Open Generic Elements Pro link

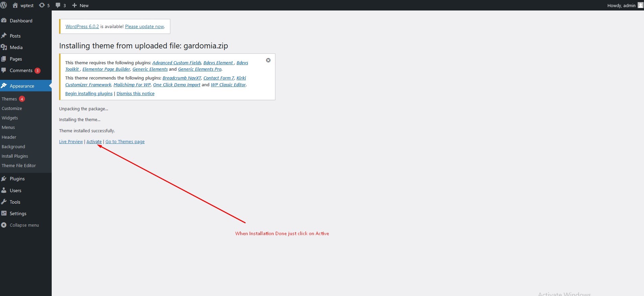click(x=200, y=69)
